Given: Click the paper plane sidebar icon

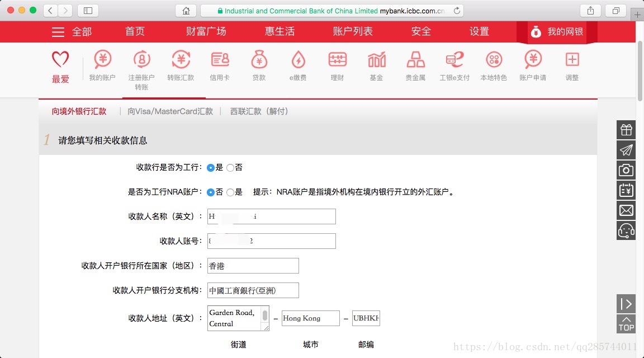Looking at the screenshot, I should [626, 150].
